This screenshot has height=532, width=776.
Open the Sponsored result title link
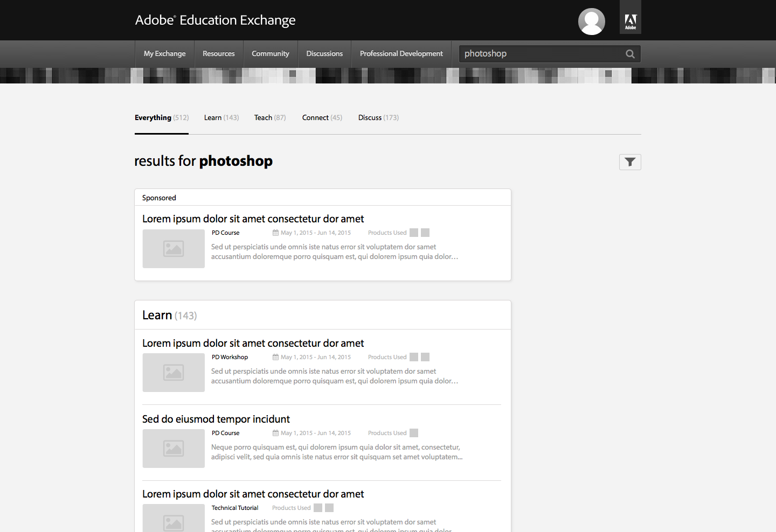253,219
